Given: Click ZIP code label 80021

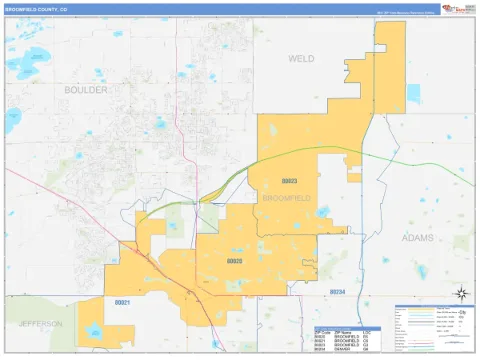Looking at the screenshot, I should point(122,303).
